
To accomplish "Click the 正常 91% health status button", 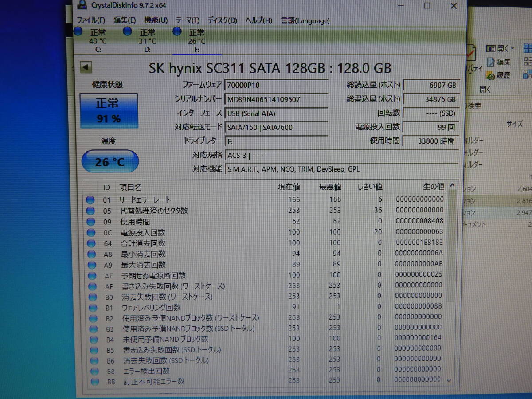I will click(x=109, y=111).
